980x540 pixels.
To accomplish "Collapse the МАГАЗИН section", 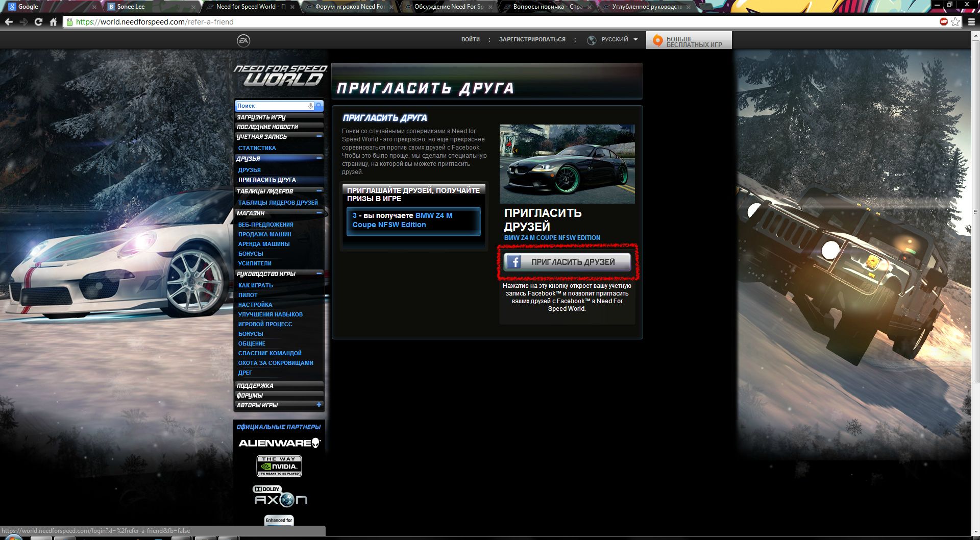I will click(x=319, y=212).
